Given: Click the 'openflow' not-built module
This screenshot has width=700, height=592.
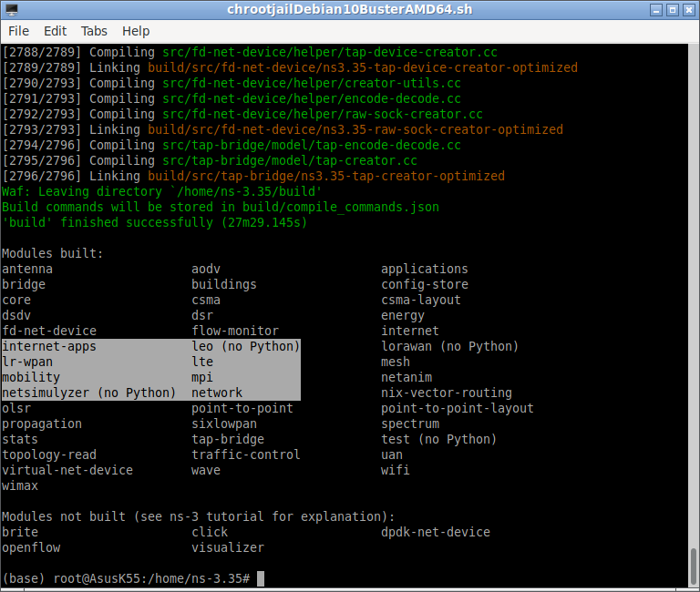Looking at the screenshot, I should click(x=31, y=547).
